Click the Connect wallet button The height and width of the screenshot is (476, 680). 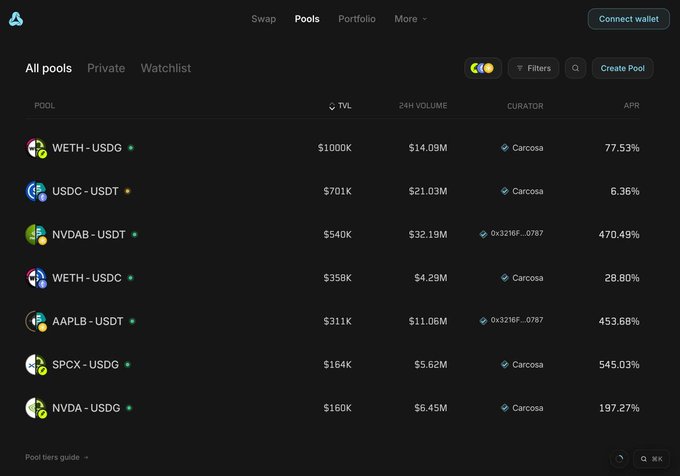pos(628,19)
